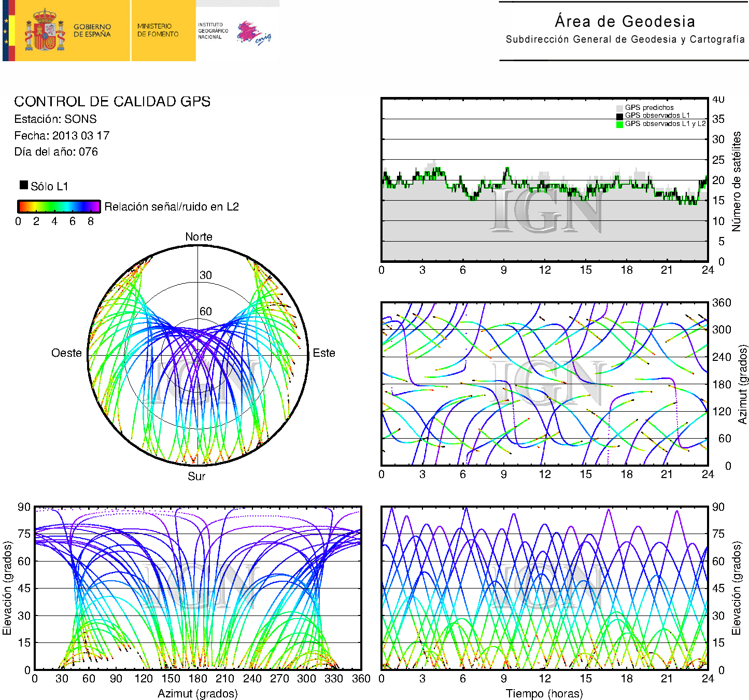This screenshot has height=700, width=749.
Task: Click the Este label on polar plot
Action: tap(324, 353)
